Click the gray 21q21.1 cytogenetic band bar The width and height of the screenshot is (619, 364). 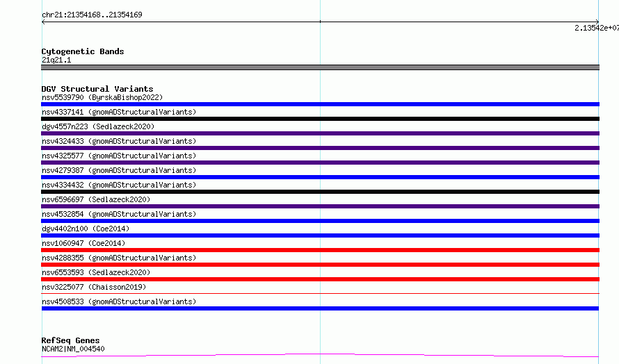[320, 67]
